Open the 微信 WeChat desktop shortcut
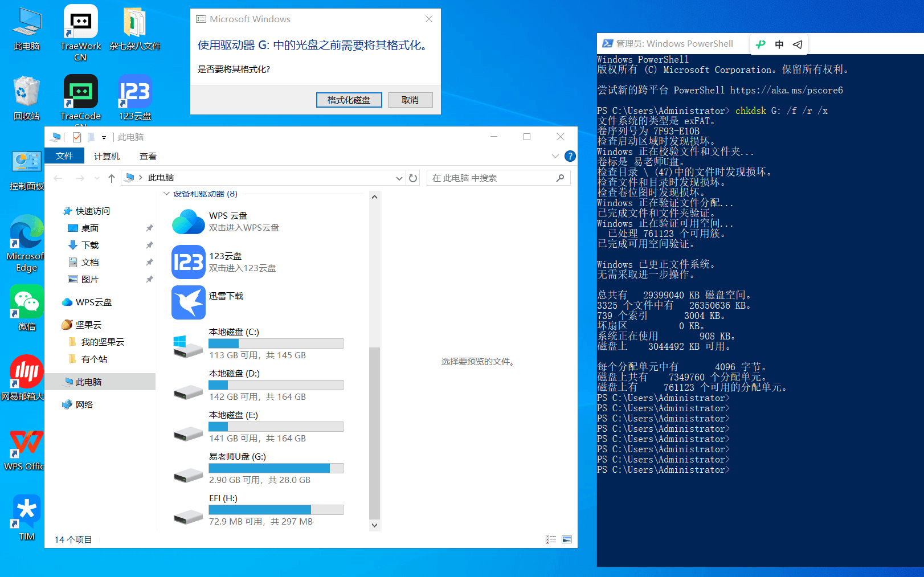Viewport: 924px width, 577px height. click(x=27, y=308)
